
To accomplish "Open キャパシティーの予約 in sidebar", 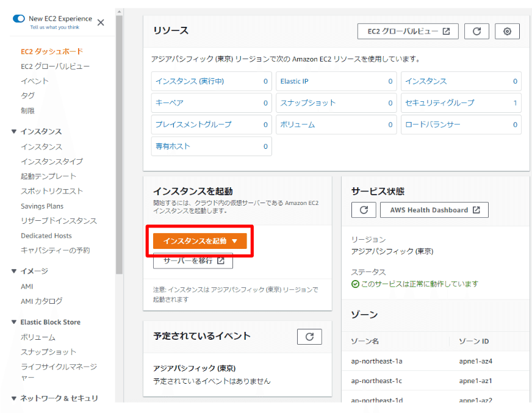I will click(x=56, y=251).
